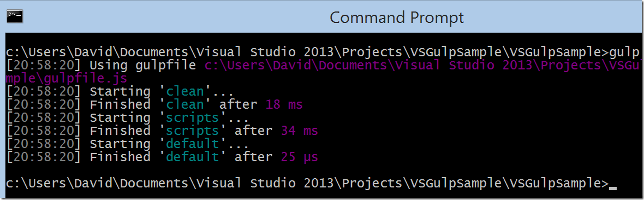Click the 'Using gulpfile' text
Viewport: 644px width, 200px height.
(143, 66)
